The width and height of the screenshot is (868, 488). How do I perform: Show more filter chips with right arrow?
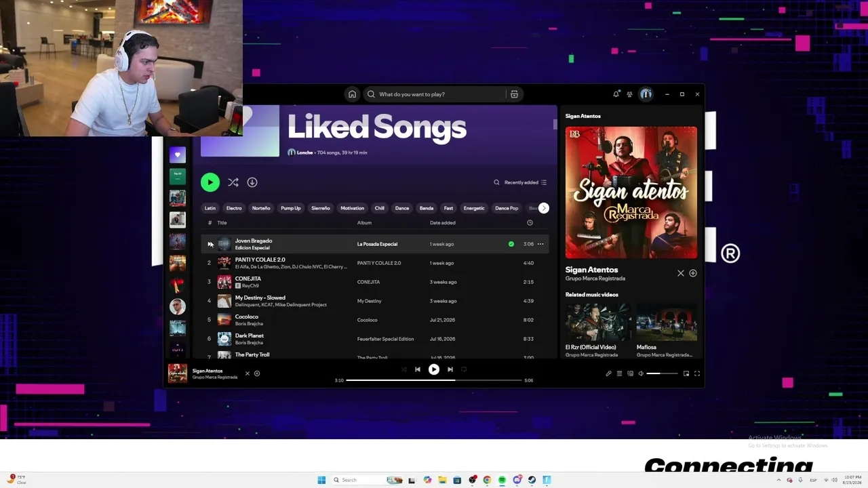tap(544, 208)
